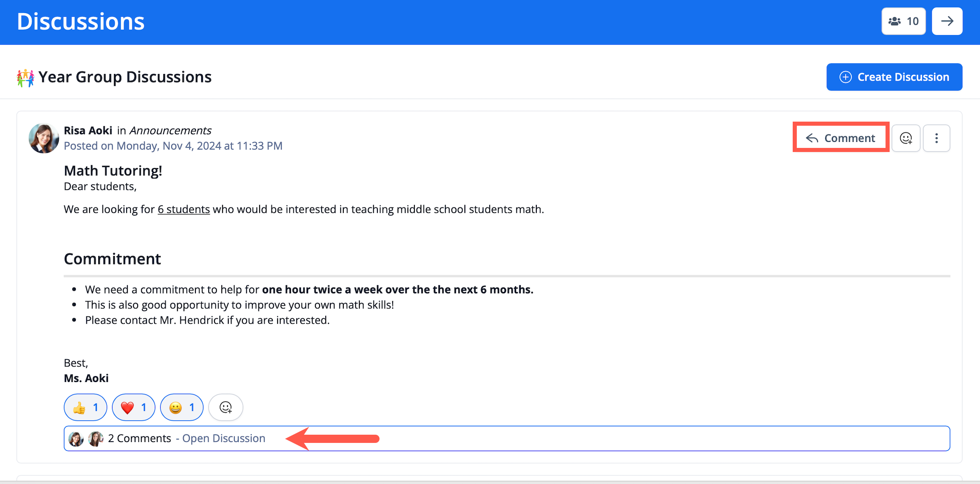The image size is (980, 484).
Task: Click the underlined 6 students link
Action: tap(184, 210)
